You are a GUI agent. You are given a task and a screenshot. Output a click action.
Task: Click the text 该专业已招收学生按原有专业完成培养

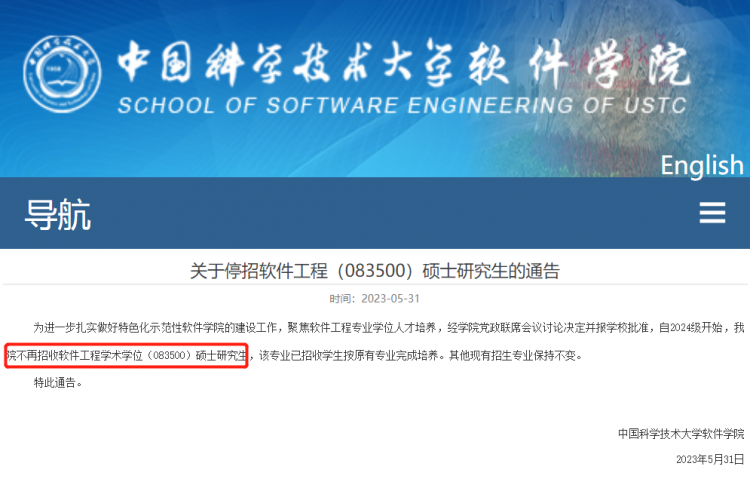point(349,355)
